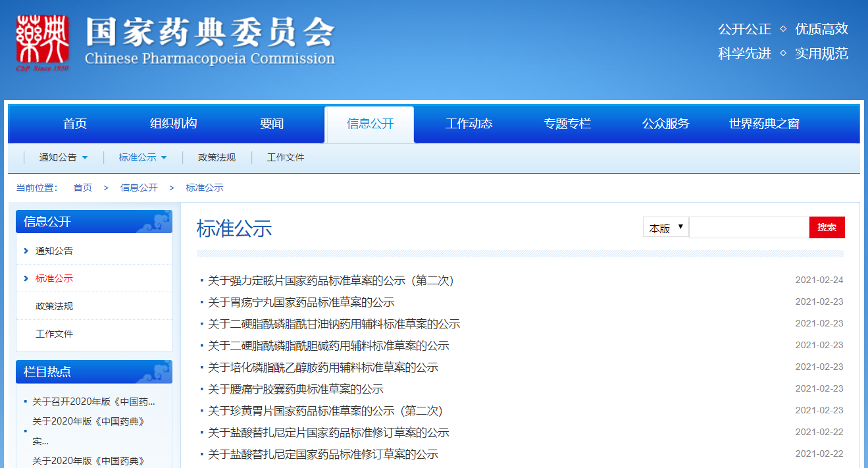Image resolution: width=868 pixels, height=468 pixels.
Task: Focus the search text input field
Action: (749, 228)
